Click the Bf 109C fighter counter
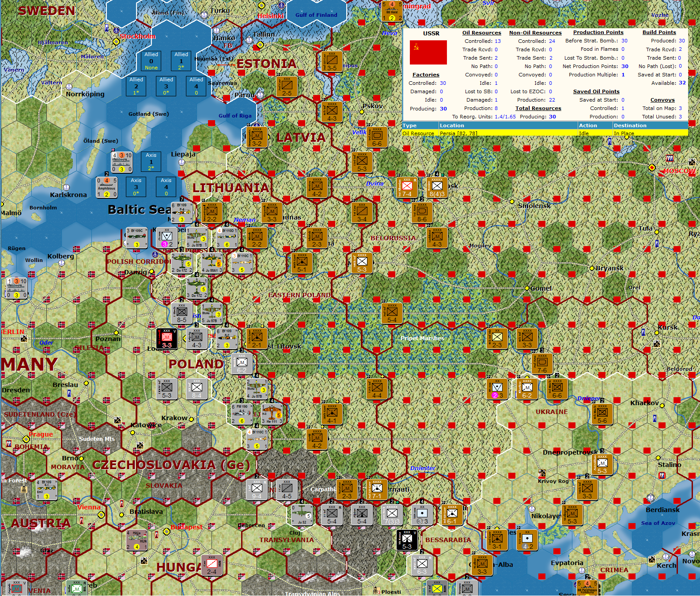 137,238
